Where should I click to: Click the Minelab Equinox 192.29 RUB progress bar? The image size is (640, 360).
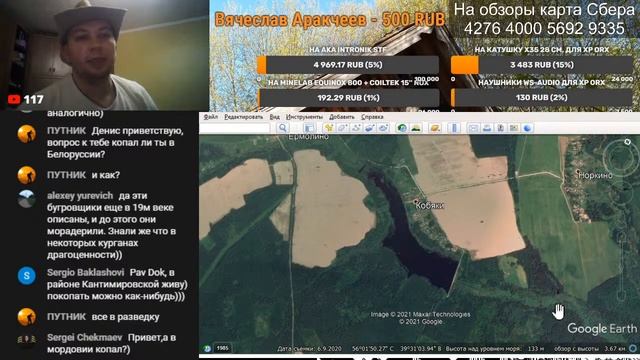(x=349, y=98)
